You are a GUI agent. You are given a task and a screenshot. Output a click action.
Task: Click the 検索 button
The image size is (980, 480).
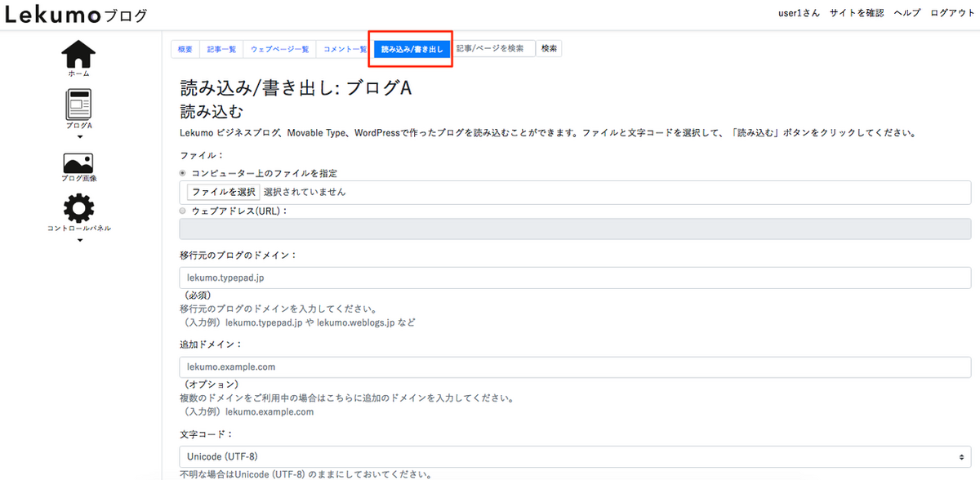point(550,49)
